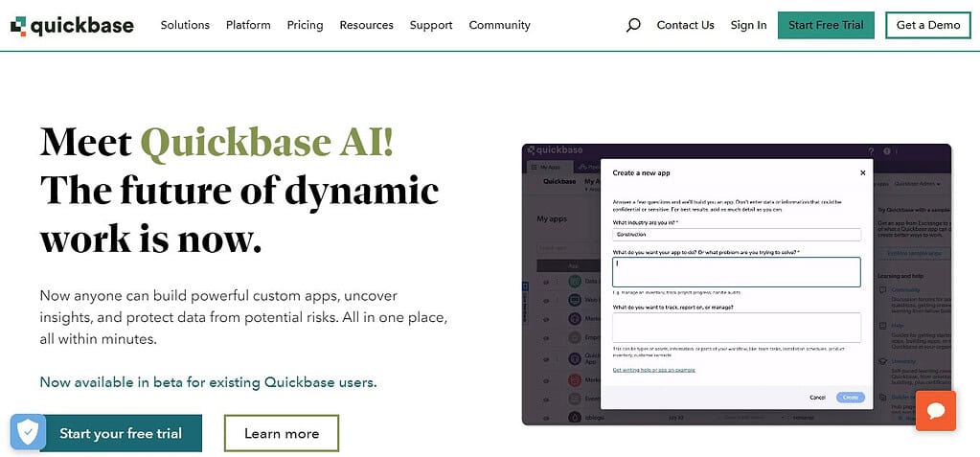Open the Platform menu

(248, 25)
